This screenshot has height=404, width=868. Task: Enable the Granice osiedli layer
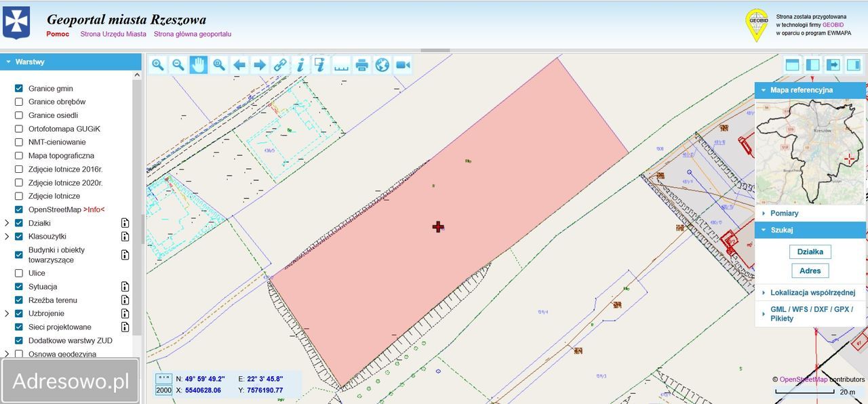[19, 115]
